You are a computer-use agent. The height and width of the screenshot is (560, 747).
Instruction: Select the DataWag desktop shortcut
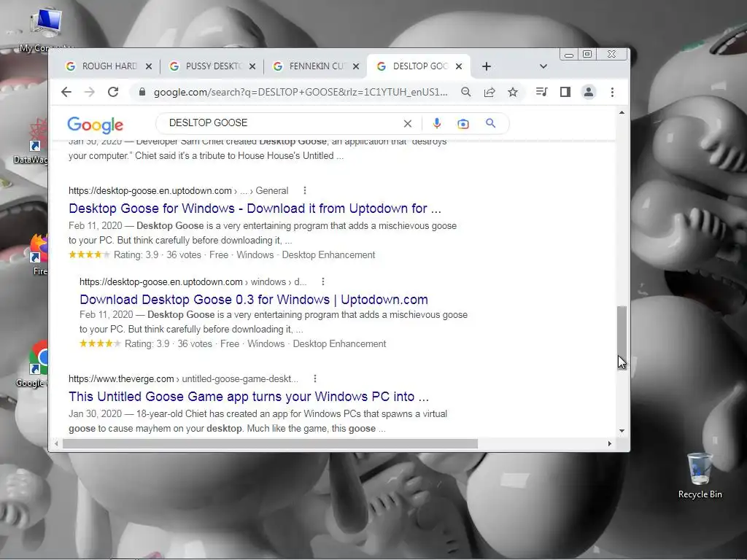click(32, 142)
